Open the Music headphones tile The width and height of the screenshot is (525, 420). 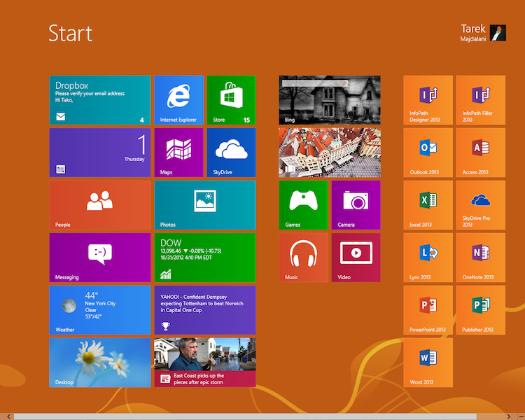[303, 257]
